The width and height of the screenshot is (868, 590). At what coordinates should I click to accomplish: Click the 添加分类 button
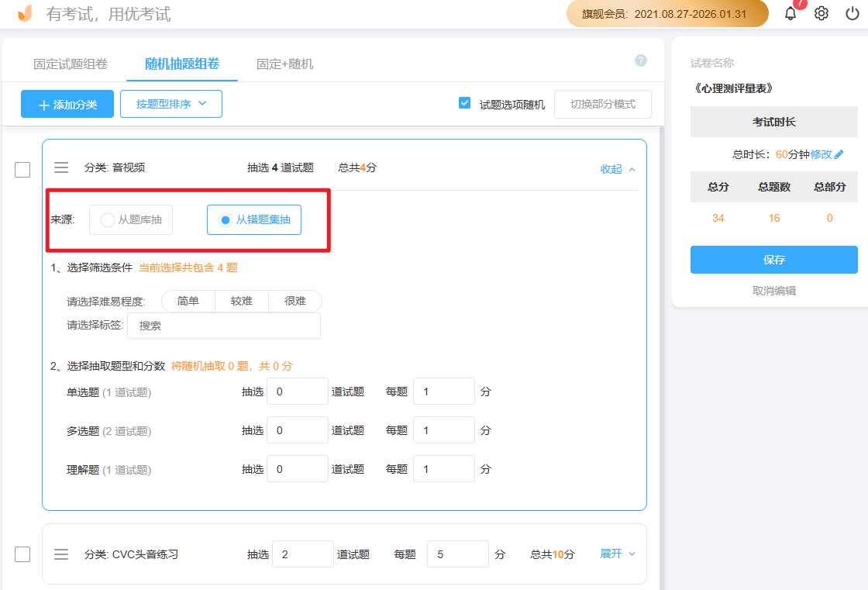tap(67, 103)
